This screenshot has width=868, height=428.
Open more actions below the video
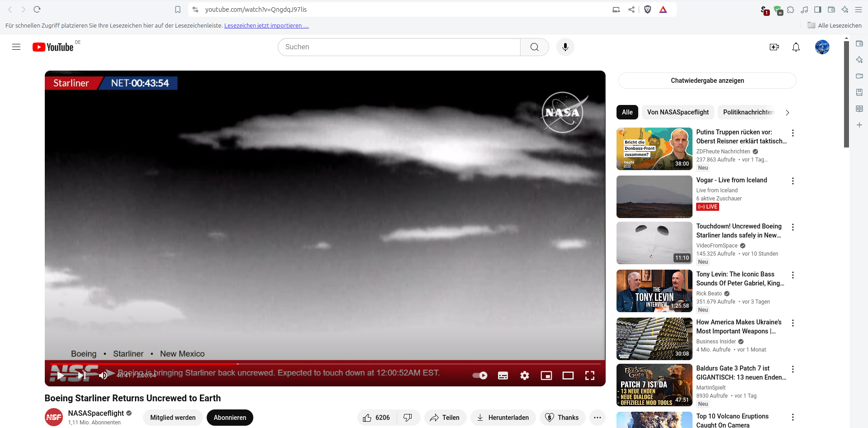[x=598, y=418]
